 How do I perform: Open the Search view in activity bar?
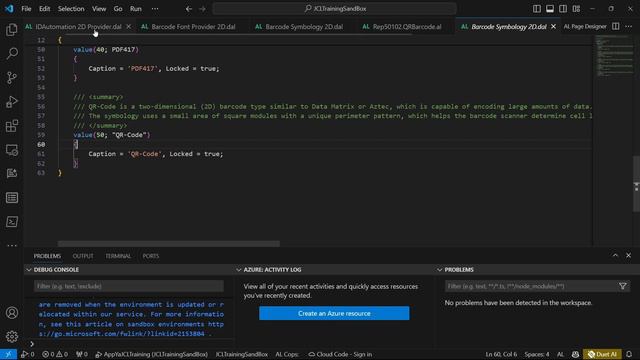12,53
